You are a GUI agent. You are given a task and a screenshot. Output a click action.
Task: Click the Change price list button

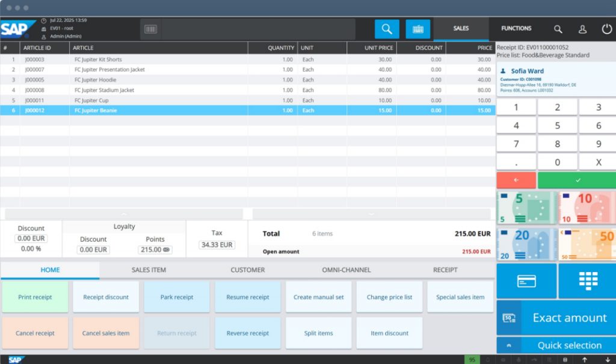(x=389, y=297)
